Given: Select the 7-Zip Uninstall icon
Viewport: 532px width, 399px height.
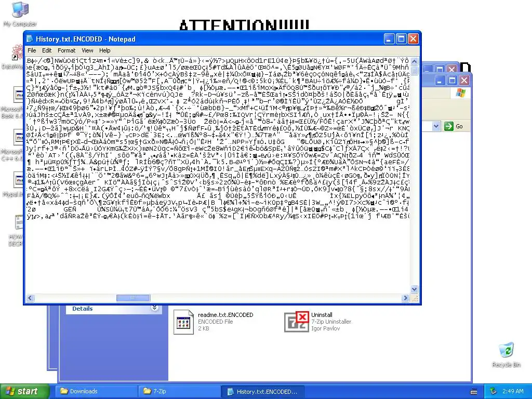Looking at the screenshot, I should pyautogui.click(x=297, y=322).
